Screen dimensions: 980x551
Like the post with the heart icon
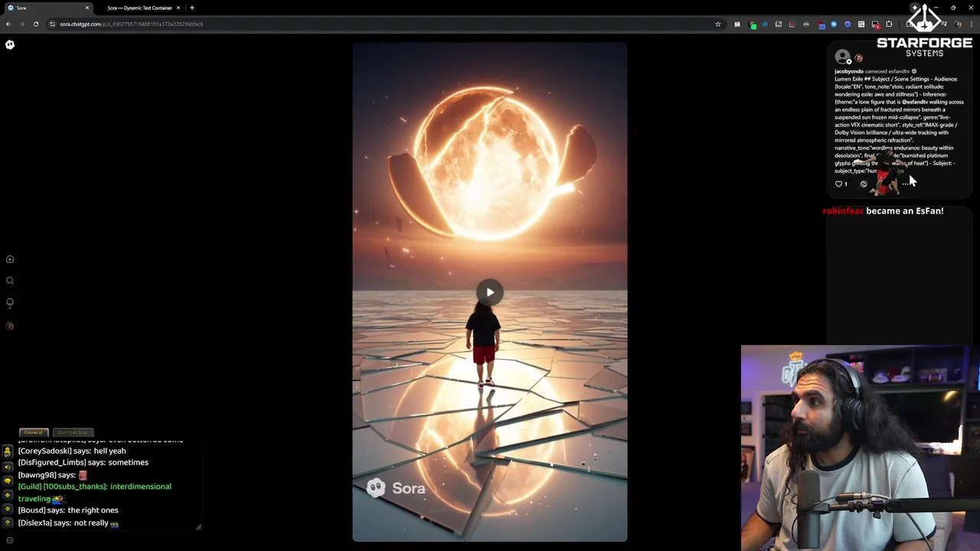pyautogui.click(x=838, y=184)
